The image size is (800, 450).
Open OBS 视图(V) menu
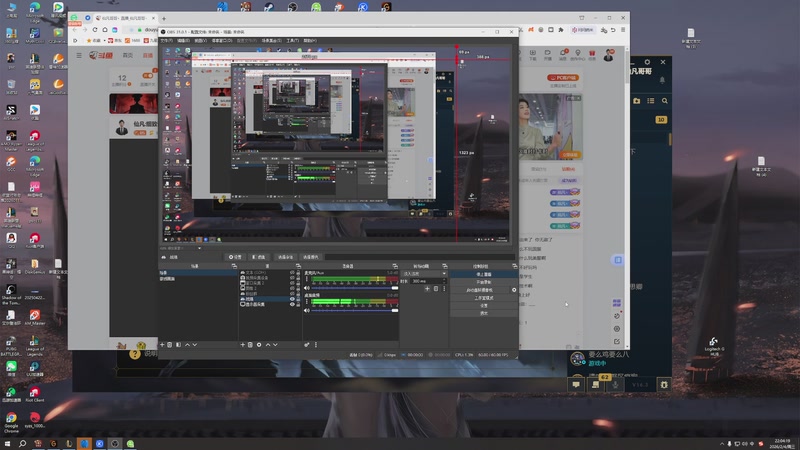click(201, 40)
